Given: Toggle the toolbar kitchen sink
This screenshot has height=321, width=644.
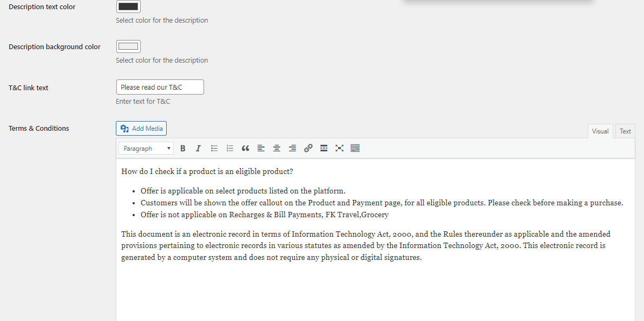Looking at the screenshot, I should click(x=355, y=149).
